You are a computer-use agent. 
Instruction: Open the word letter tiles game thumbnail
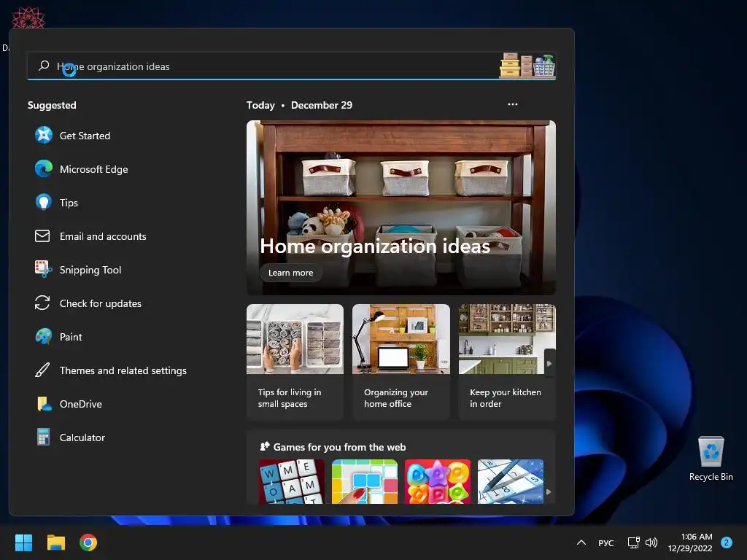pyautogui.click(x=291, y=481)
